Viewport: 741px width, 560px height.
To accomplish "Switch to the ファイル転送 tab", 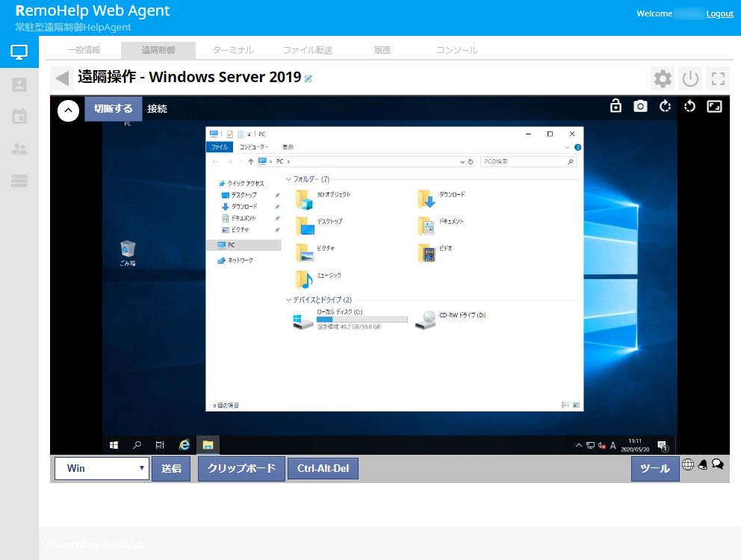I will pos(308,50).
